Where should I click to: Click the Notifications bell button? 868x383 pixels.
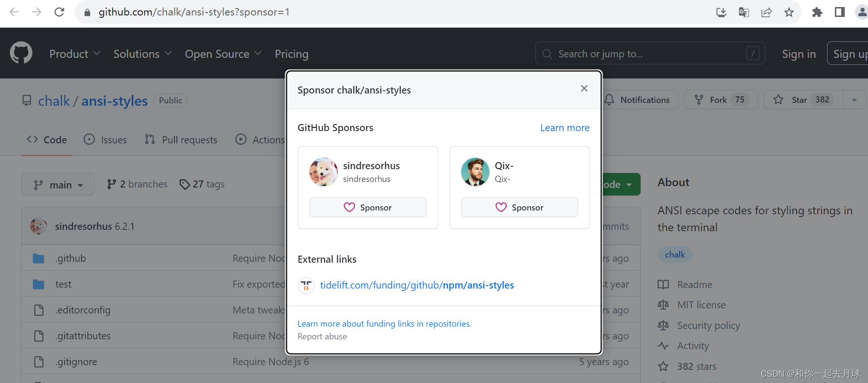[x=640, y=100]
